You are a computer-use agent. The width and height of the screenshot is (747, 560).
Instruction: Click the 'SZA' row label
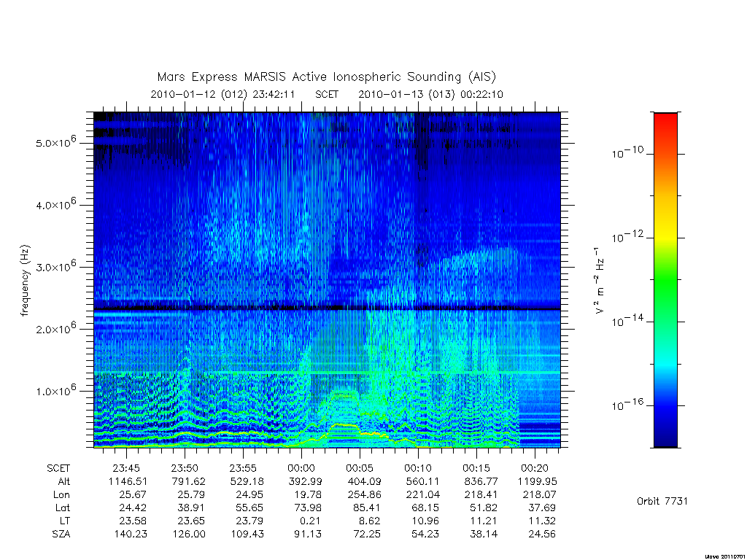click(x=61, y=534)
